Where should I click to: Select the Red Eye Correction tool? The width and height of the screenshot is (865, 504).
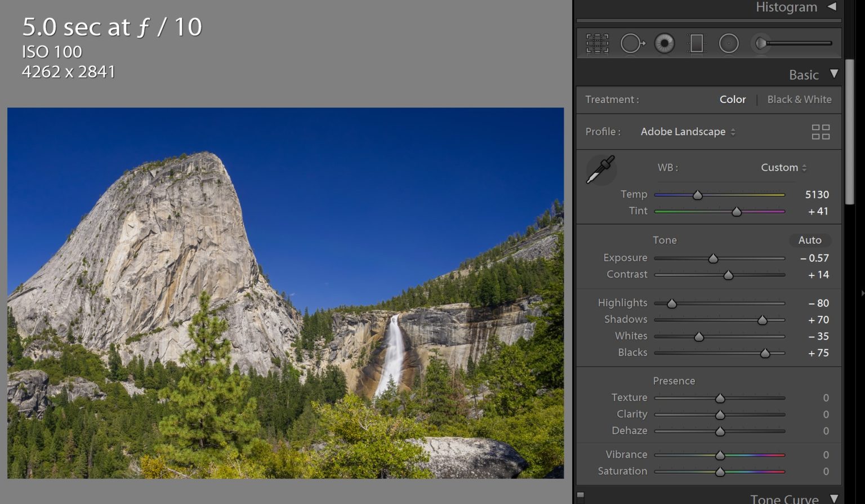[665, 43]
